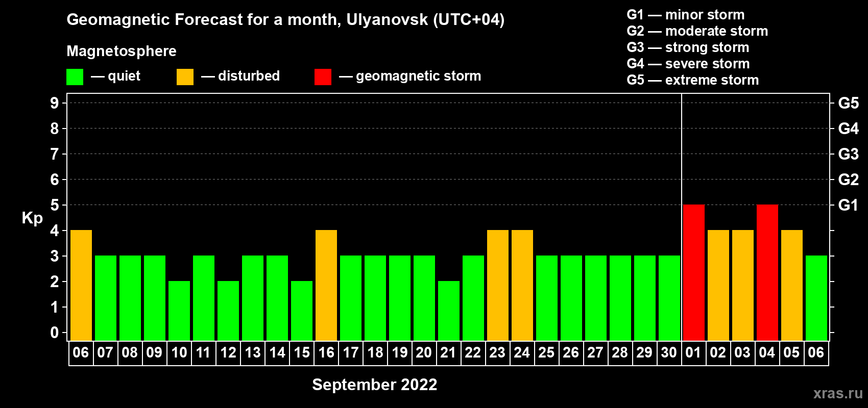Click the orange disturbed legend swatch
Viewport: 868px width, 408px height.
(185, 77)
